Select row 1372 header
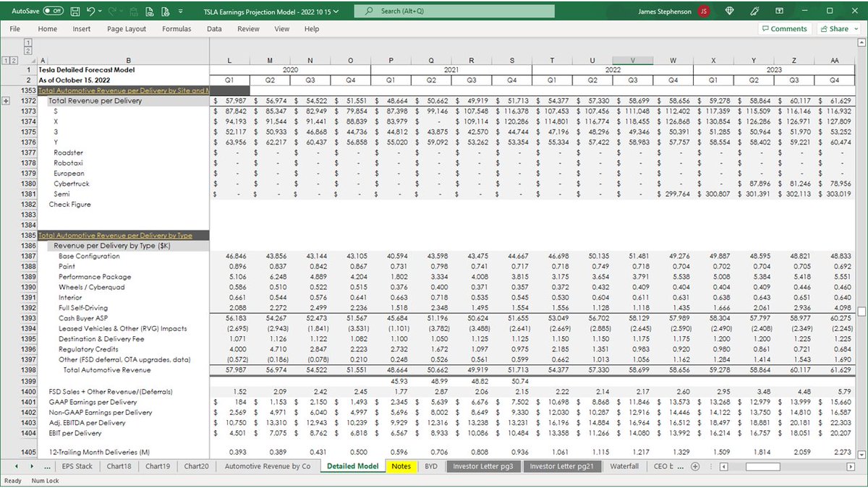Viewport: 868px width, 488px height. point(27,101)
